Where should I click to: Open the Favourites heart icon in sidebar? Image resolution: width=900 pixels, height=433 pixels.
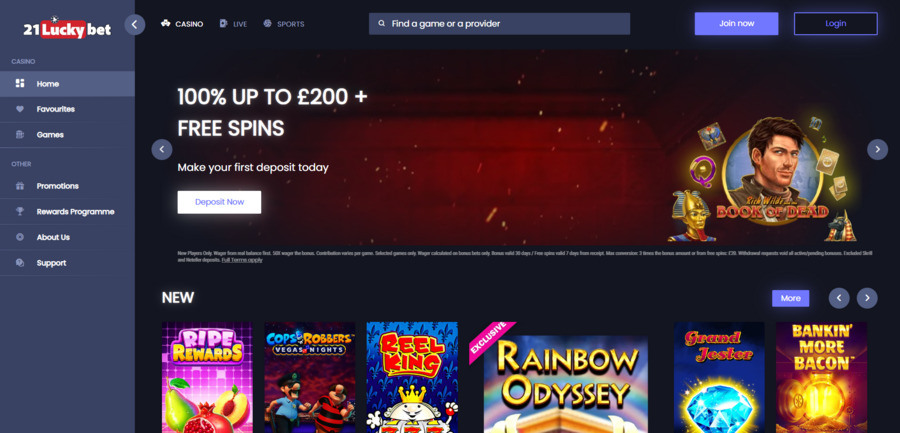click(x=20, y=109)
